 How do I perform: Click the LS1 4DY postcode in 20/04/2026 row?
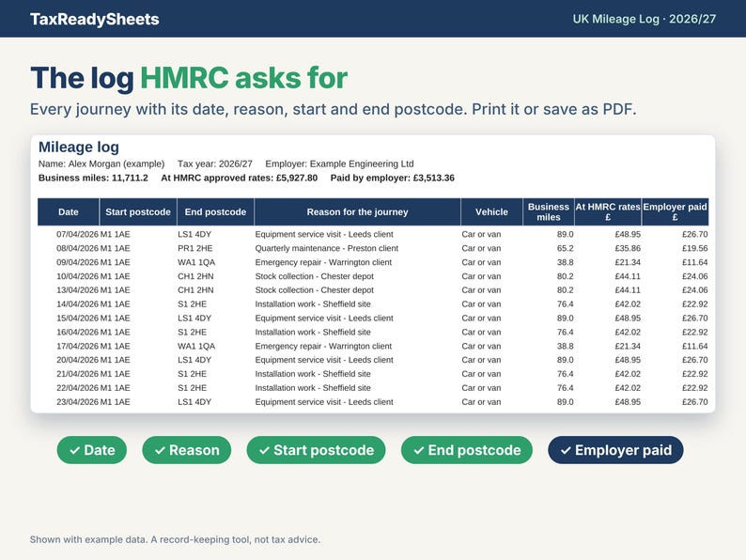click(x=194, y=360)
